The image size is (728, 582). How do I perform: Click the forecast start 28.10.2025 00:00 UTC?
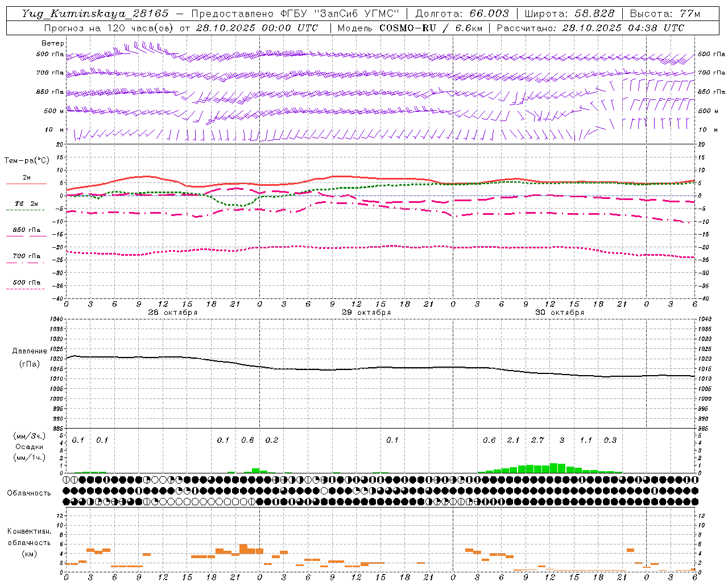[257, 28]
